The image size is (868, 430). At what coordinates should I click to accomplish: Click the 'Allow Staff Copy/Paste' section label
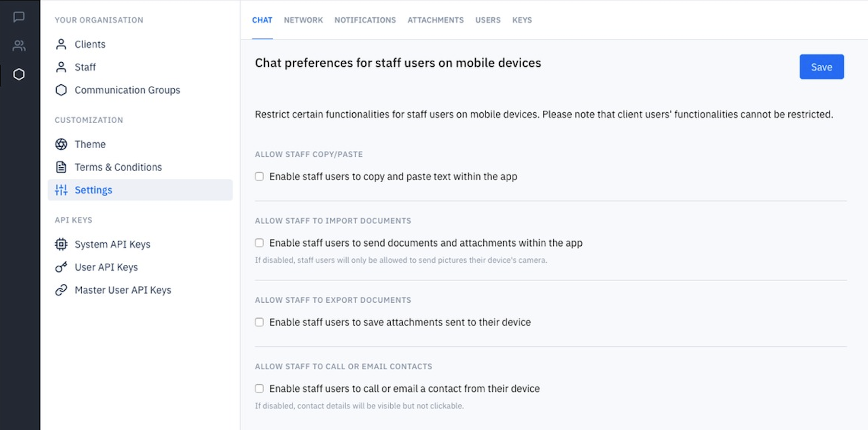pyautogui.click(x=309, y=154)
